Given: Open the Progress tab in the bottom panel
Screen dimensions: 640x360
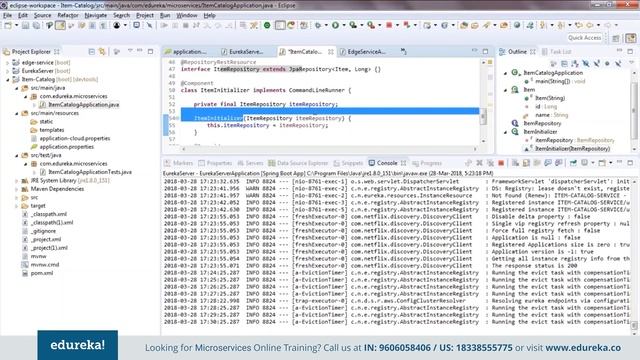Looking at the screenshot, I should tap(427, 163).
